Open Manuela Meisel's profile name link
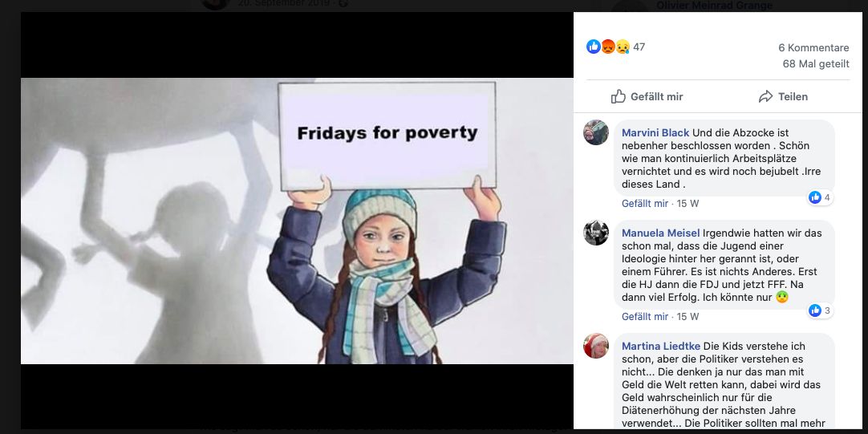The height and width of the screenshot is (434, 868). 661,233
